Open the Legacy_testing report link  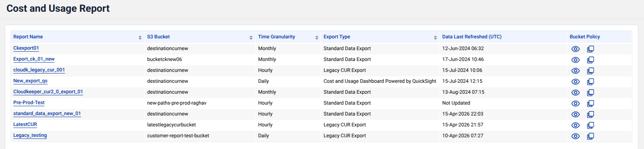click(x=30, y=135)
